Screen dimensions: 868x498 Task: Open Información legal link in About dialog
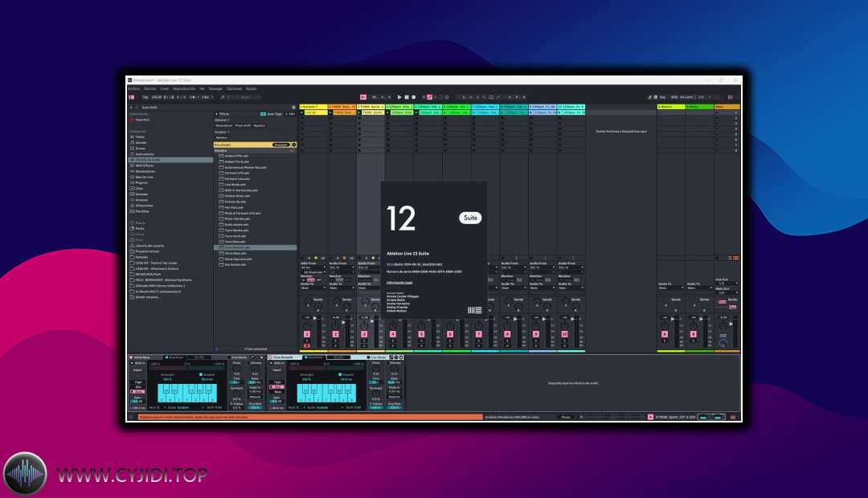(399, 282)
